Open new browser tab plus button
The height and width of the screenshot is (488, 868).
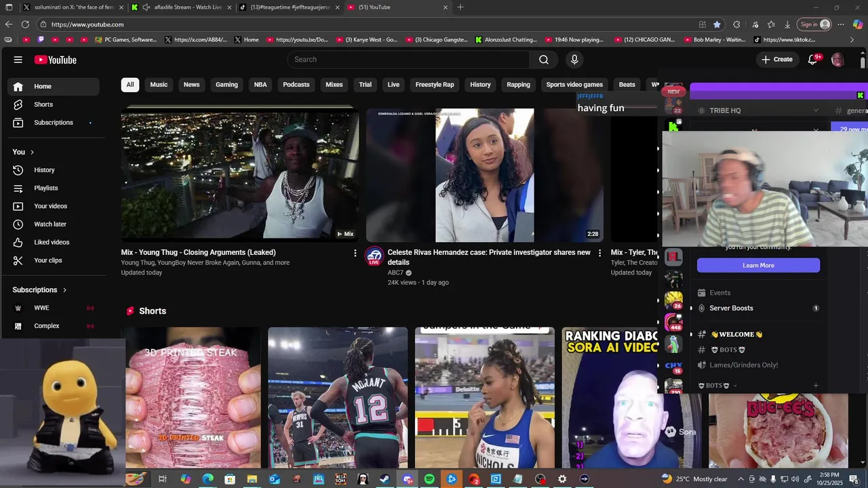click(x=460, y=7)
